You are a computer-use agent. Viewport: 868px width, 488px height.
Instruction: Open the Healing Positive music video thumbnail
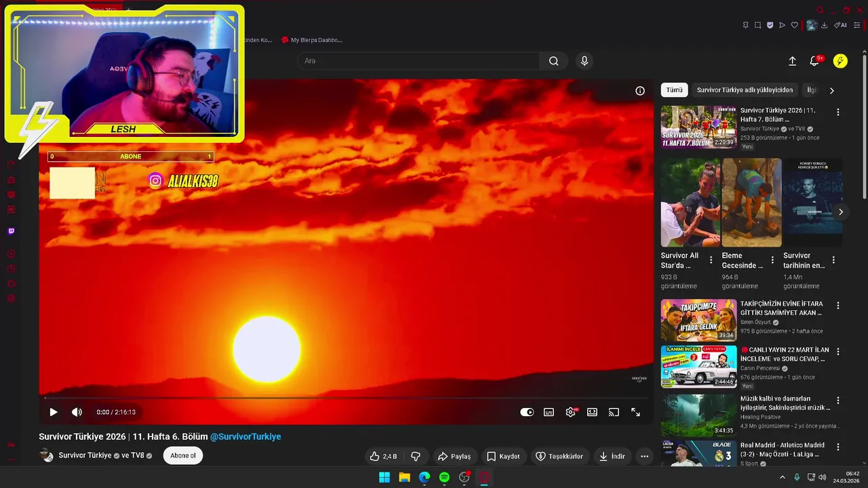(x=698, y=415)
